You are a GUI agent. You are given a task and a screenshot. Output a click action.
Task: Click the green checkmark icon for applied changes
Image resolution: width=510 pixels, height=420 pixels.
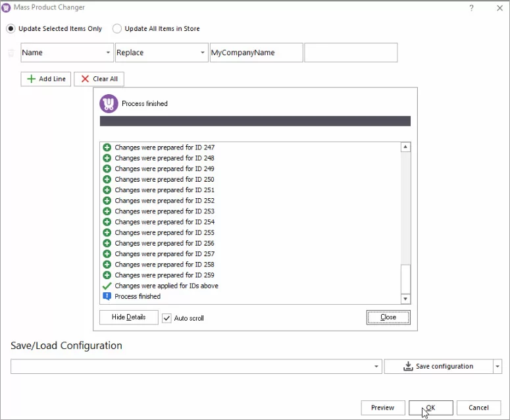(107, 286)
